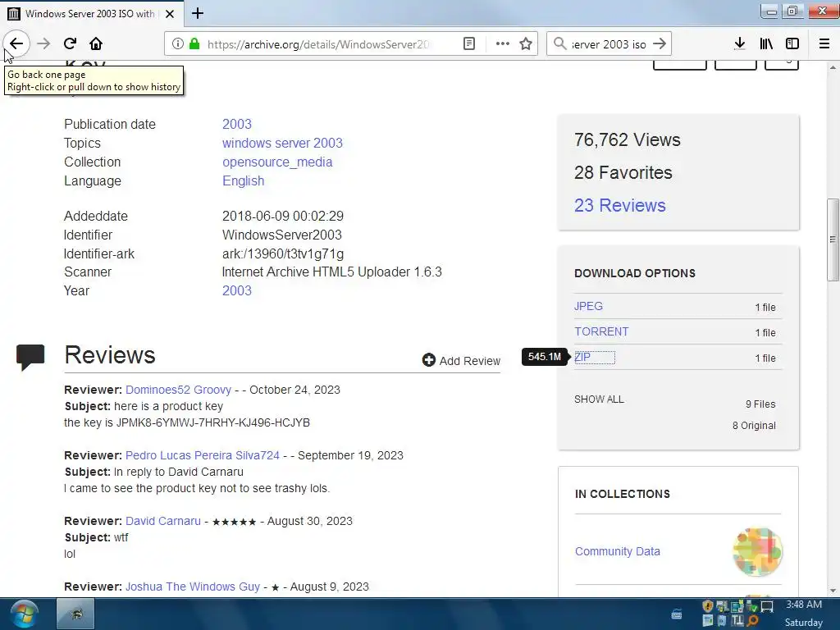Viewport: 840px width, 630px height.
Task: Toggle the Firefox sidebar
Action: [792, 44]
